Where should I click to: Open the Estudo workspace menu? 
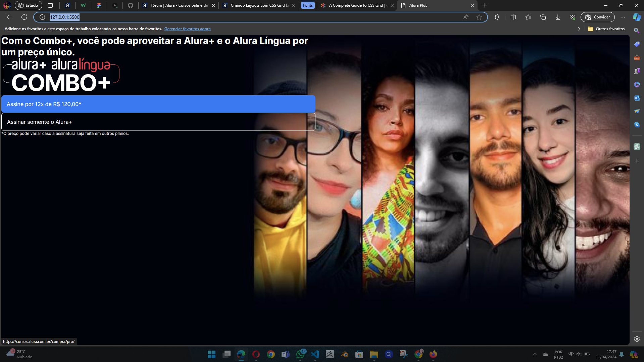click(29, 5)
